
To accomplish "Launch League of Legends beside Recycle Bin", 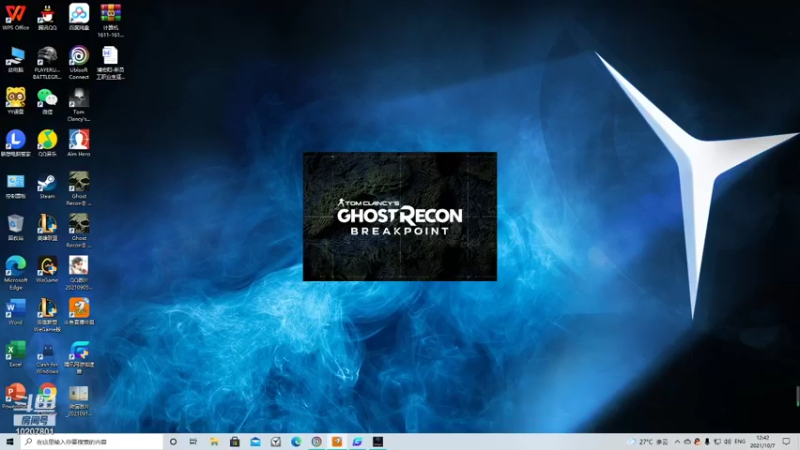I will (x=47, y=228).
